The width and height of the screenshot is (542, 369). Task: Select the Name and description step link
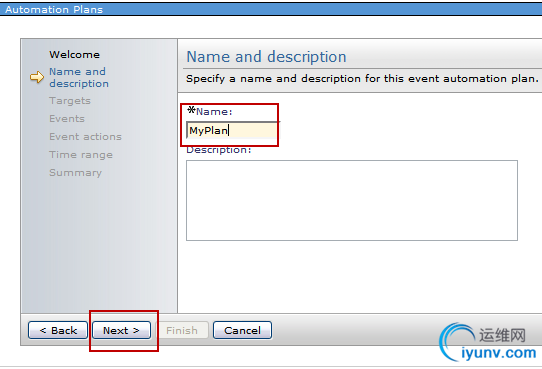[x=79, y=77]
